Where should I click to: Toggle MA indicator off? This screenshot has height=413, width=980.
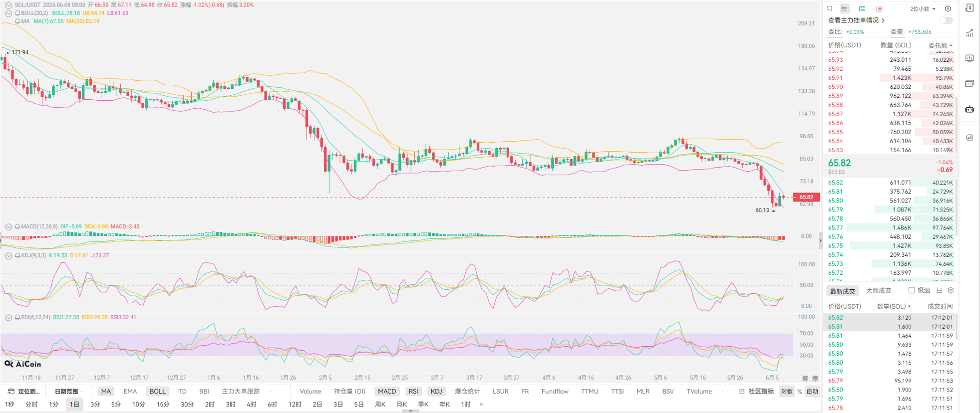pyautogui.click(x=106, y=392)
